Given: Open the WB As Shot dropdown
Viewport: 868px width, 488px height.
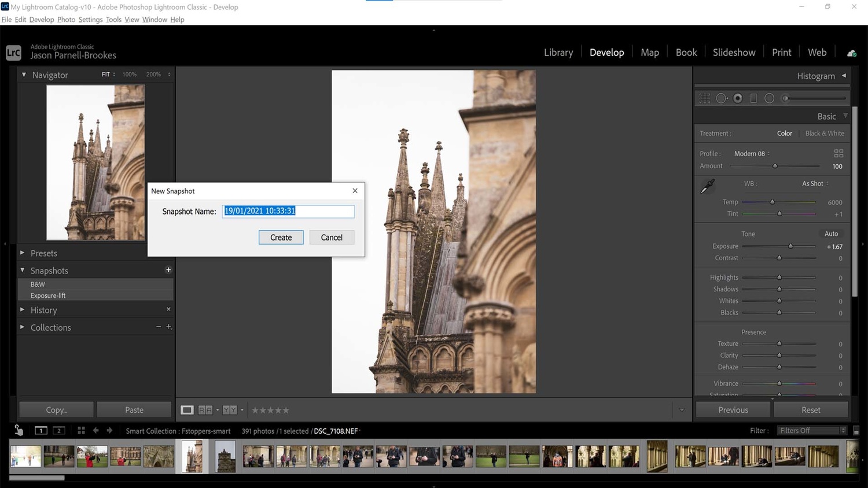Looking at the screenshot, I should [815, 183].
